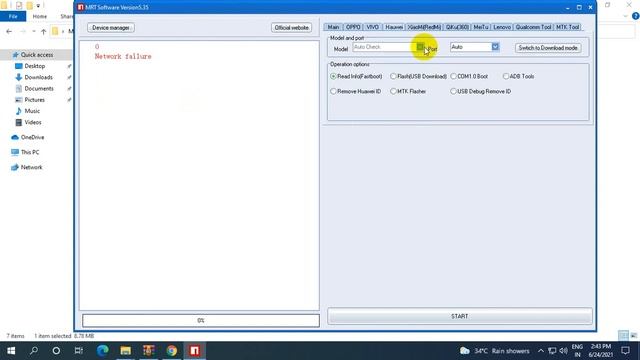The width and height of the screenshot is (640, 360).
Task: Show hidden system tray icons
Action: (541, 351)
